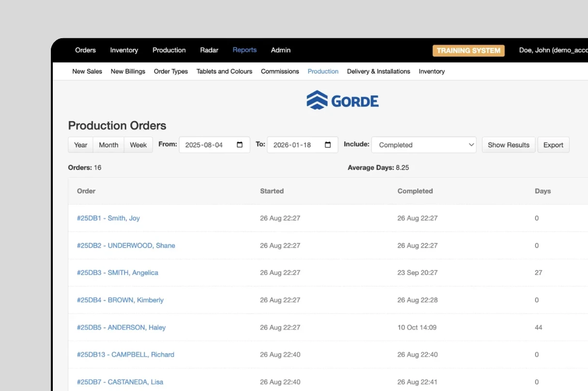The image size is (588, 391).
Task: Open order #25DB2 - UNDERWOOD, Shane
Action: (126, 245)
